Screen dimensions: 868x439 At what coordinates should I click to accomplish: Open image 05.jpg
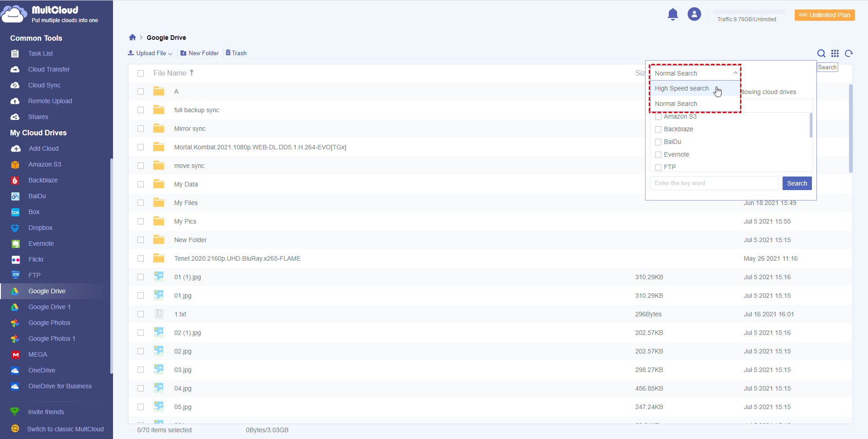(x=183, y=407)
